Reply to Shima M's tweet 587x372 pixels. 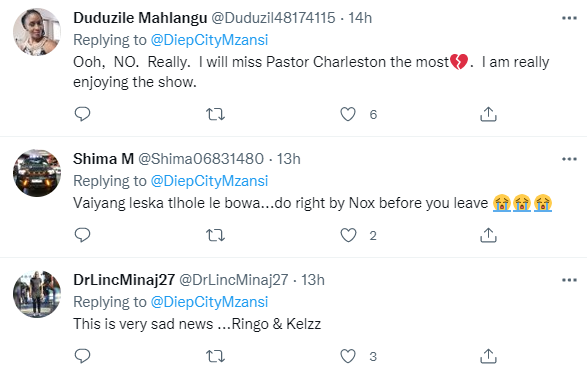(x=82, y=235)
